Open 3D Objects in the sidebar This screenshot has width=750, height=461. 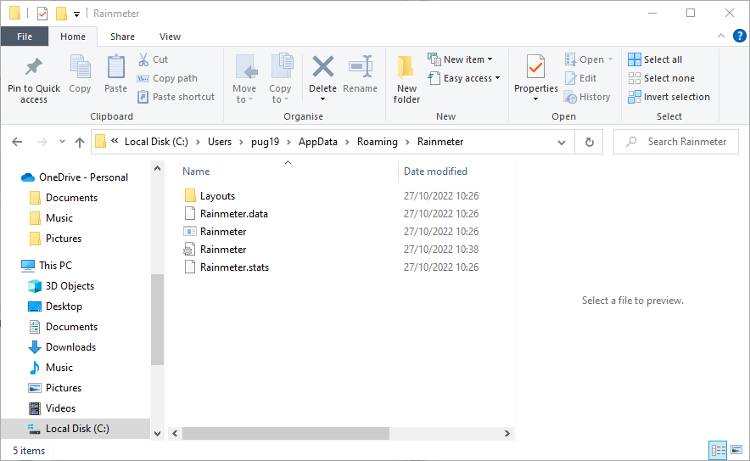70,286
